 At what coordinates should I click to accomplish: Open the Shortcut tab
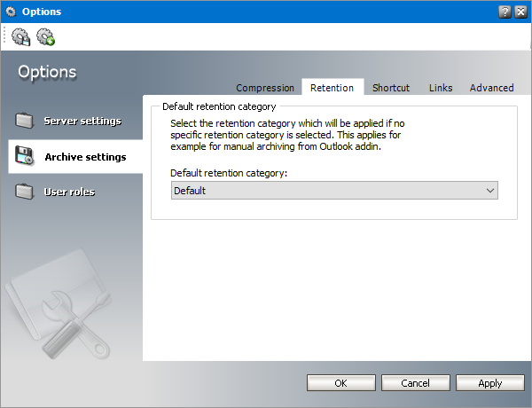[391, 88]
